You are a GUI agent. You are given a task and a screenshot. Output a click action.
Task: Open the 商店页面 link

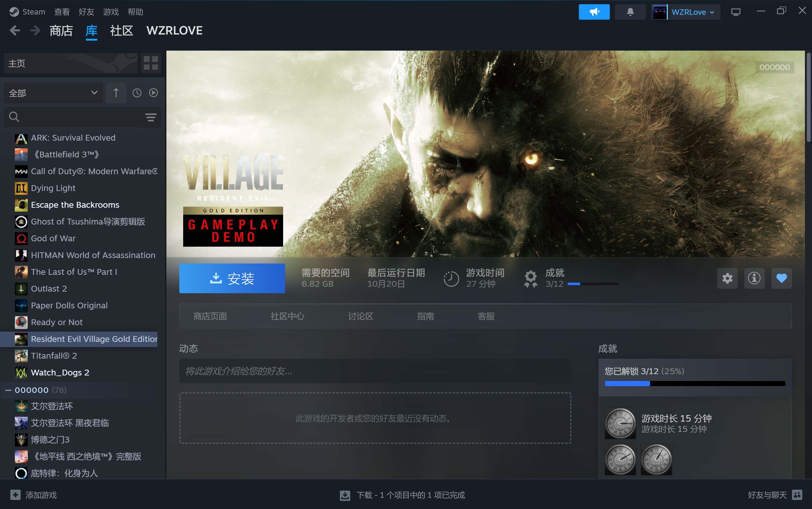tap(210, 316)
